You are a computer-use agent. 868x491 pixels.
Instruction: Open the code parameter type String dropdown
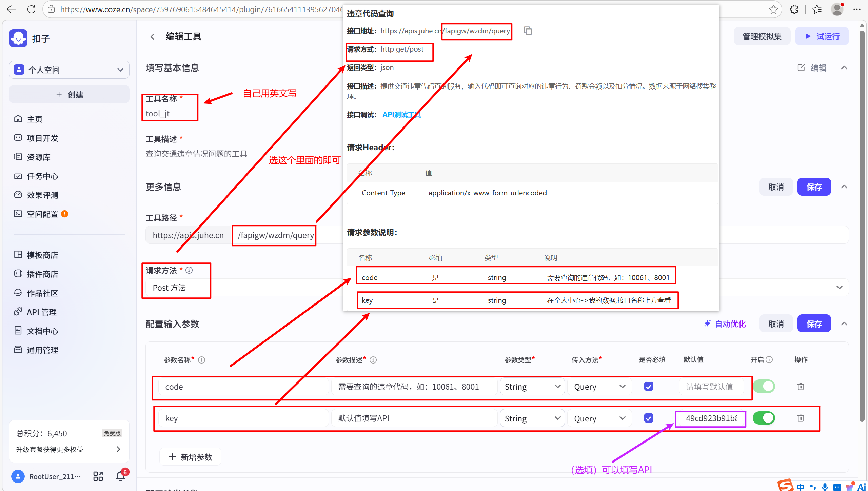(532, 387)
